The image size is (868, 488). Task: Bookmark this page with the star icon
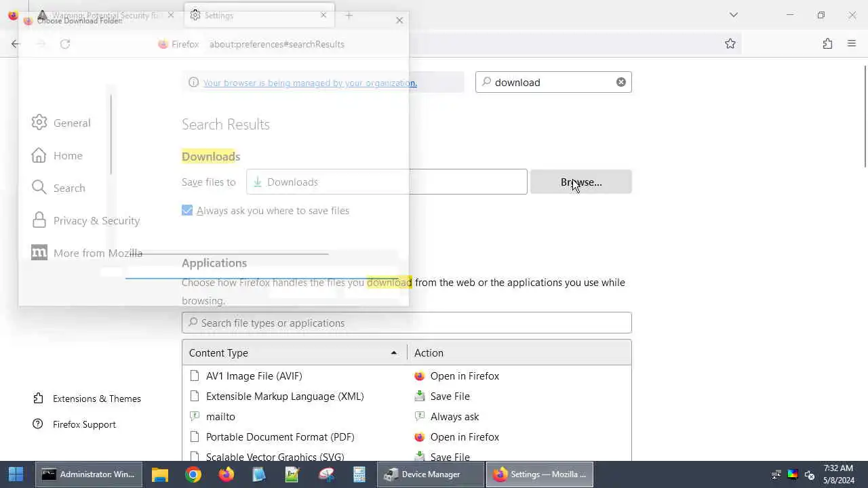click(x=730, y=44)
